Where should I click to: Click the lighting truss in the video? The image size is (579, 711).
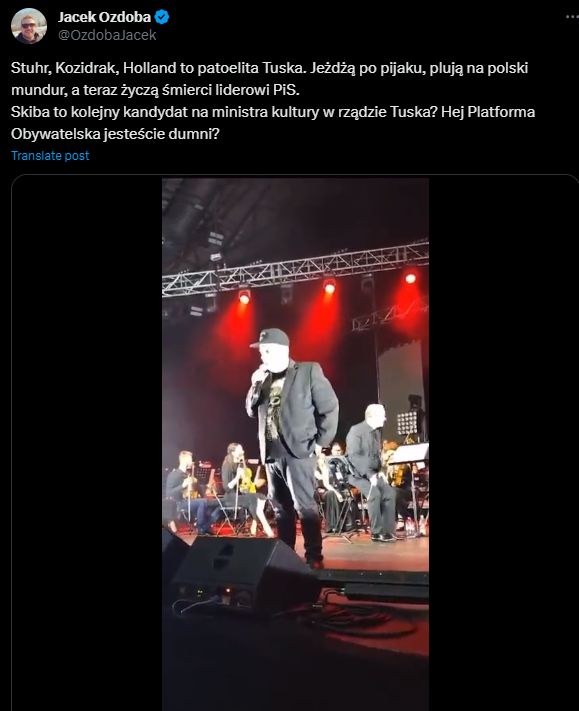[x=295, y=268]
